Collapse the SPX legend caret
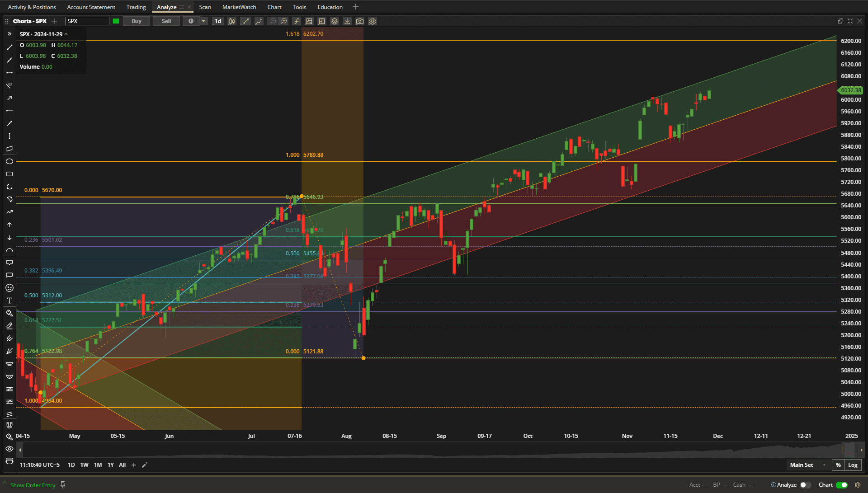The width and height of the screenshot is (868, 493). point(66,34)
